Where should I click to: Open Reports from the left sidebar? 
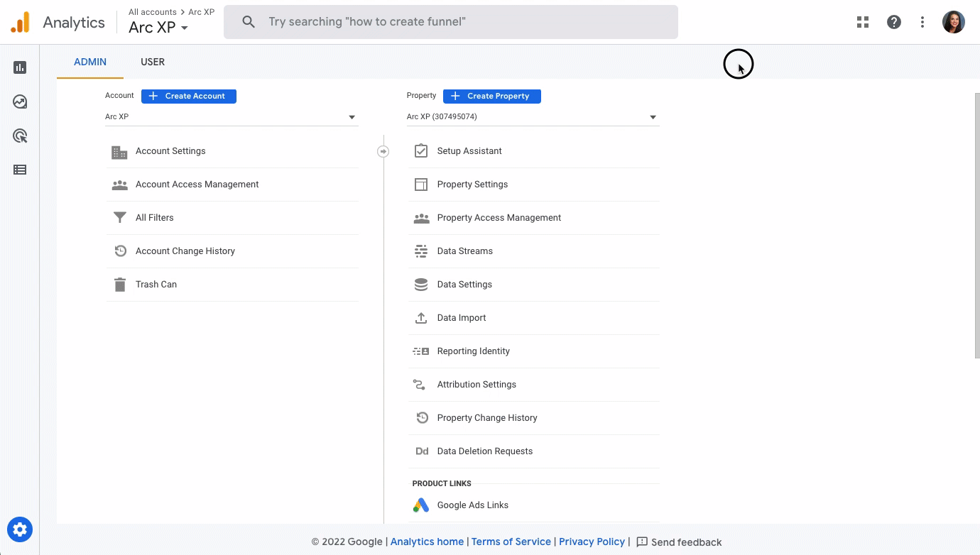[x=20, y=67]
